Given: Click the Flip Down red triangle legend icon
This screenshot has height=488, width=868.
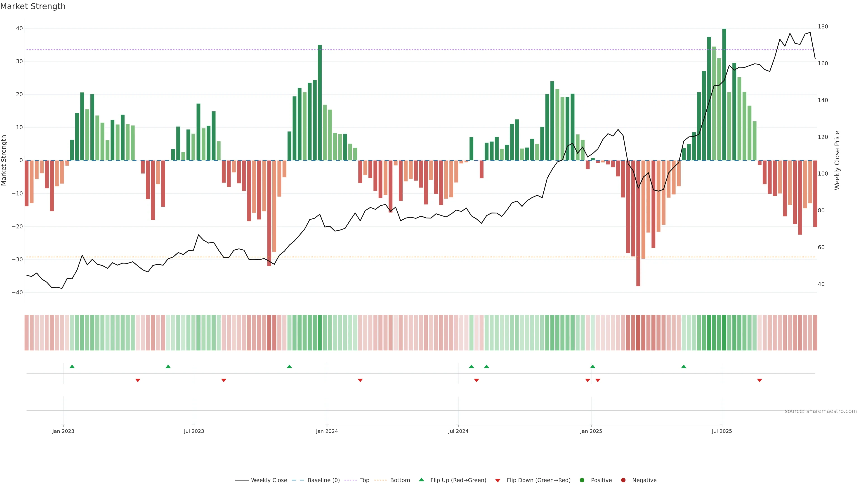Looking at the screenshot, I should point(498,481).
